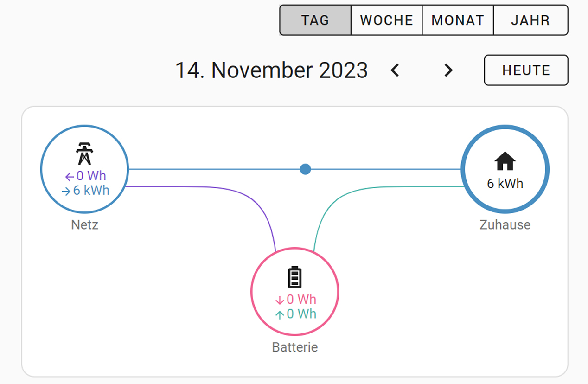The height and width of the screenshot is (384, 588).
Task: Select the TAG period view
Action: 315,20
